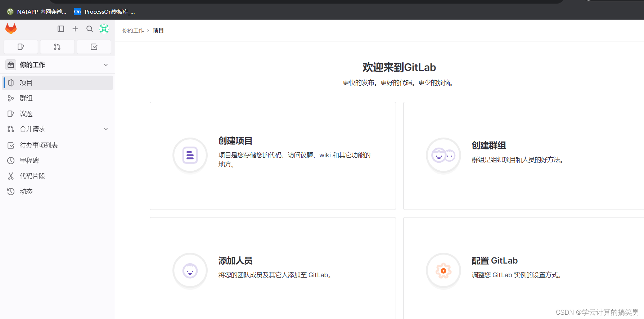Screen dimensions: 644x319
Task: Select 群组 in the sidebar
Action: tap(58, 98)
